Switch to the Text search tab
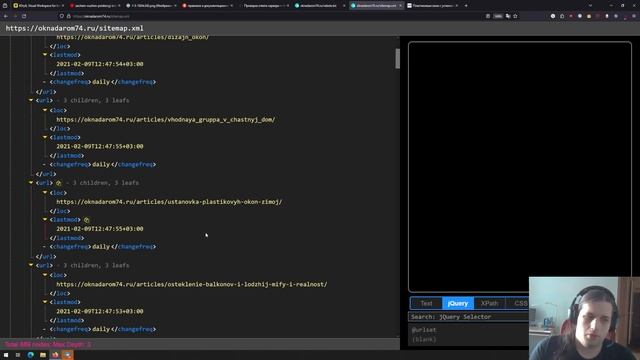This screenshot has height=360, width=640. coord(426,303)
